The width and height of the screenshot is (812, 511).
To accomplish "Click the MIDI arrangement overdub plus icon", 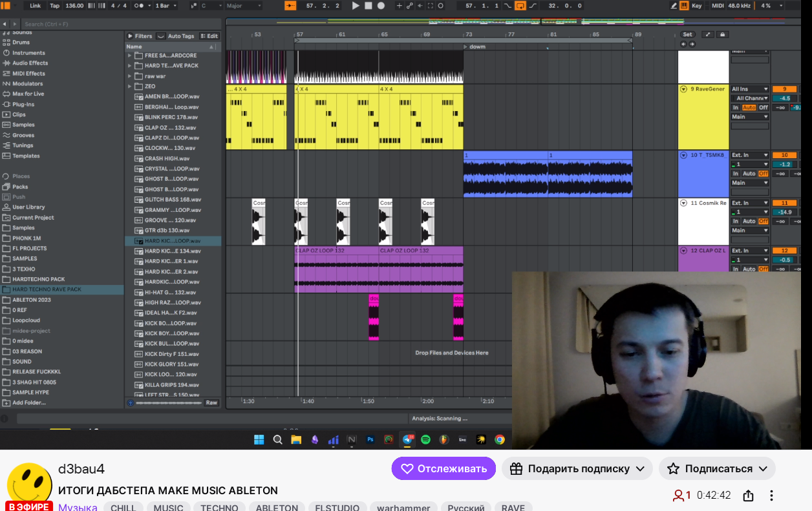I will (399, 6).
